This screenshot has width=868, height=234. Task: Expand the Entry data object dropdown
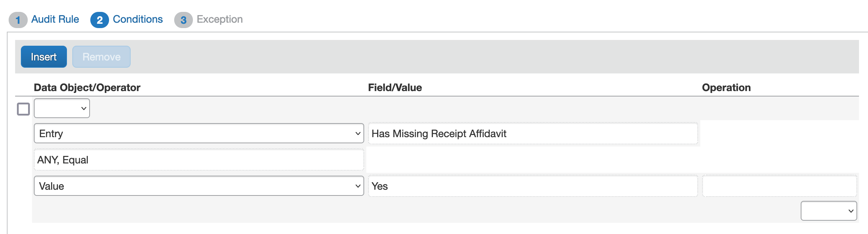tap(199, 134)
